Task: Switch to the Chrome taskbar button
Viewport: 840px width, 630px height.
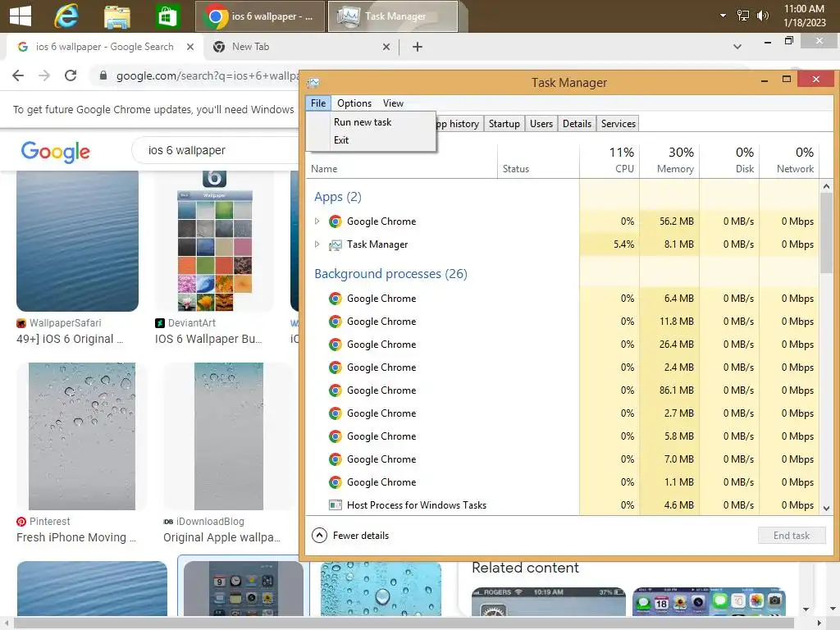Action: pyautogui.click(x=259, y=16)
